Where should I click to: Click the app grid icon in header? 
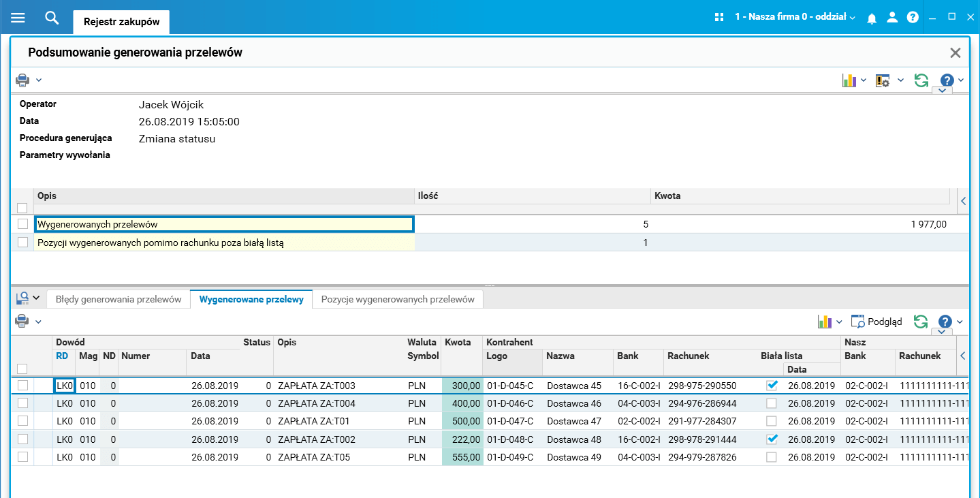[718, 18]
